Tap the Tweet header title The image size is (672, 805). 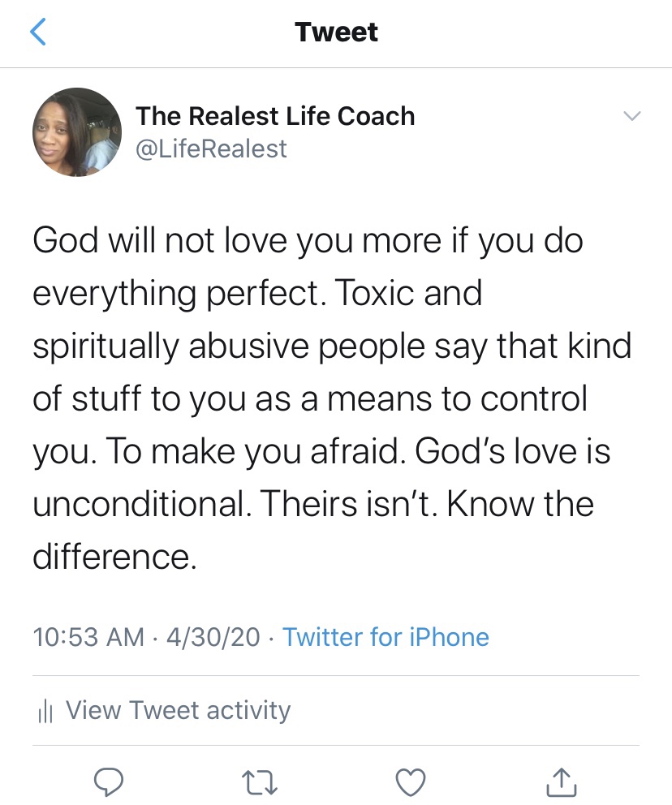point(336,32)
